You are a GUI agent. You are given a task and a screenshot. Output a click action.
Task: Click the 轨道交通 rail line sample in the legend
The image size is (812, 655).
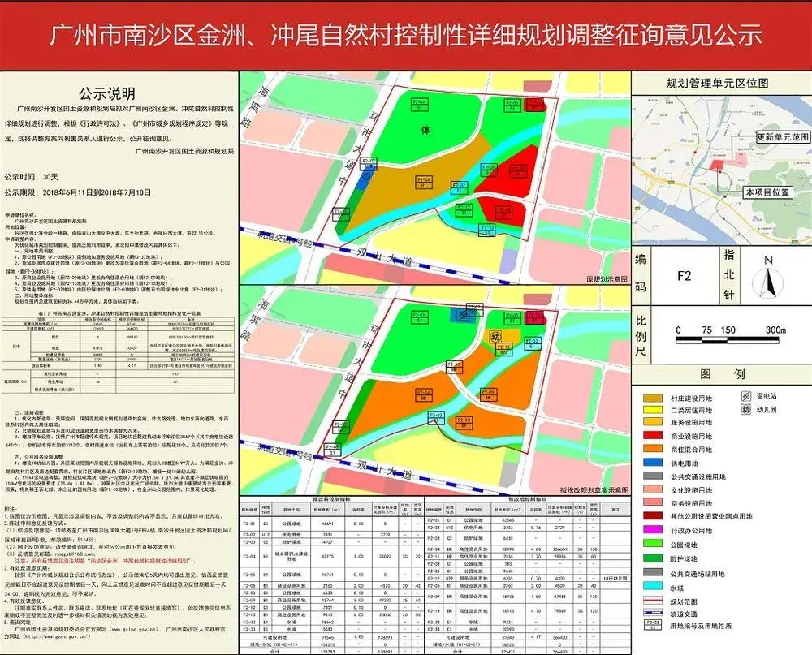[x=653, y=614]
